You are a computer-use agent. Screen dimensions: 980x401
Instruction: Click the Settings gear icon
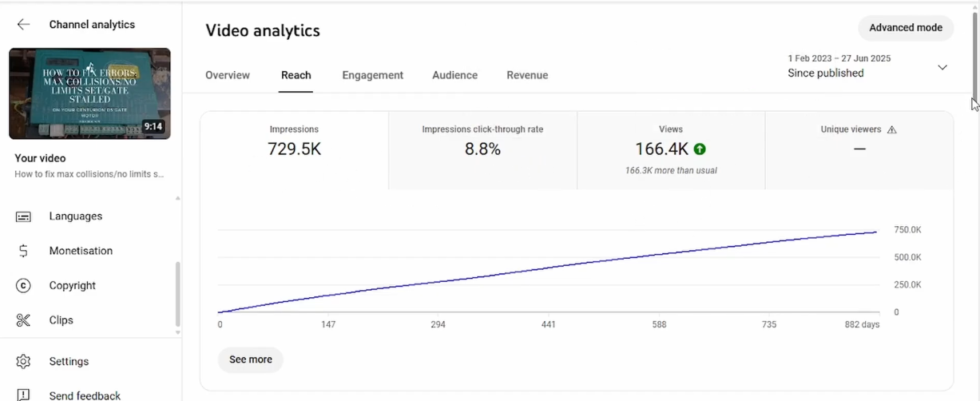tap(23, 362)
